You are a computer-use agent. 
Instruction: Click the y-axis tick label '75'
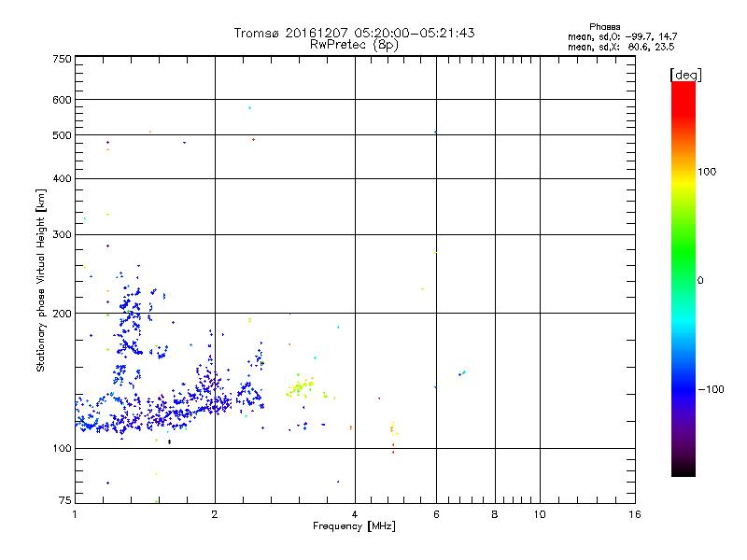coord(65,500)
